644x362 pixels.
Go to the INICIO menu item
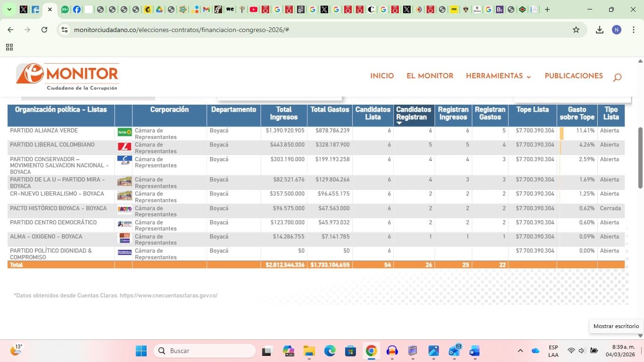(x=382, y=76)
